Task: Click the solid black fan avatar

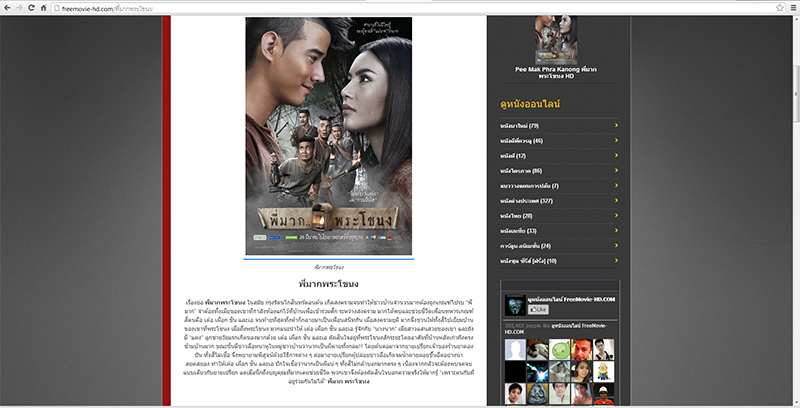Action: (515, 372)
